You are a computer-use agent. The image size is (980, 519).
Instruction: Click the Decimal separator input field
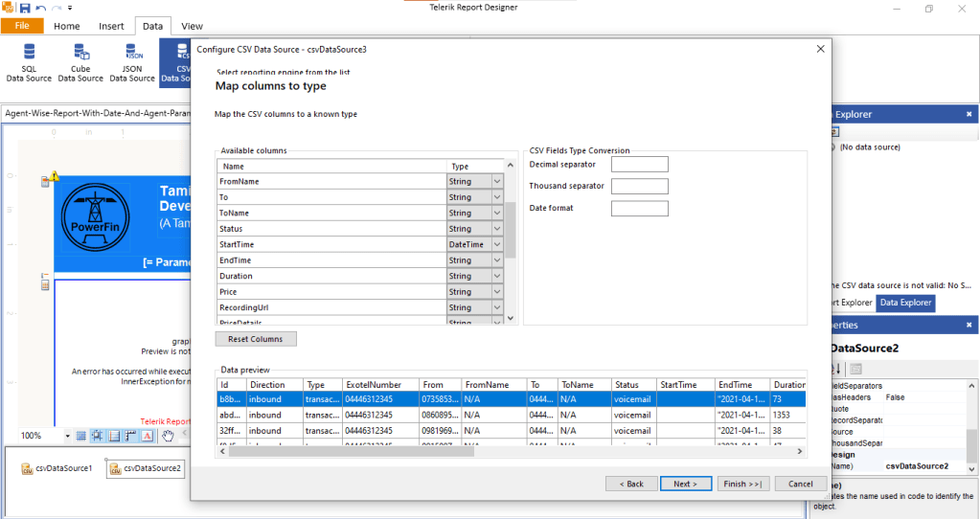639,165
